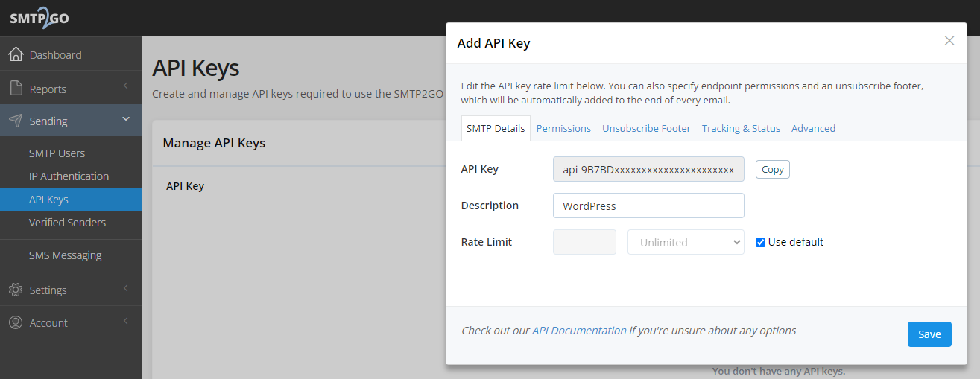Click the SMTP2GO logo
The height and width of the screenshot is (379, 980).
(x=39, y=19)
